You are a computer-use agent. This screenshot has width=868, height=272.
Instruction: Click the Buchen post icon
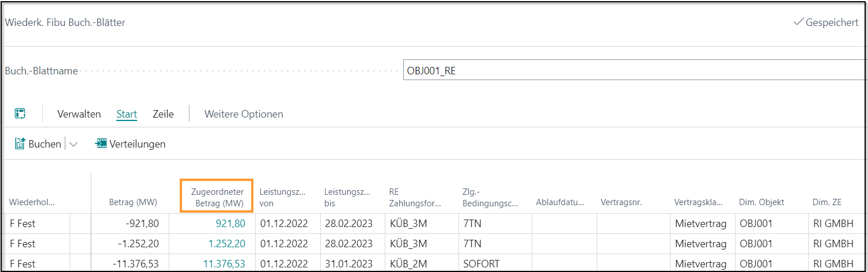tap(21, 144)
